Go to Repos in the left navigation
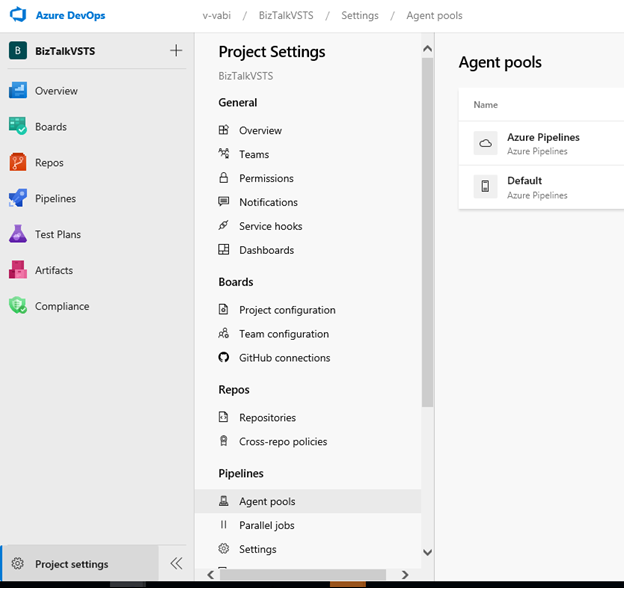Viewport: 633px width, 594px height. [49, 163]
